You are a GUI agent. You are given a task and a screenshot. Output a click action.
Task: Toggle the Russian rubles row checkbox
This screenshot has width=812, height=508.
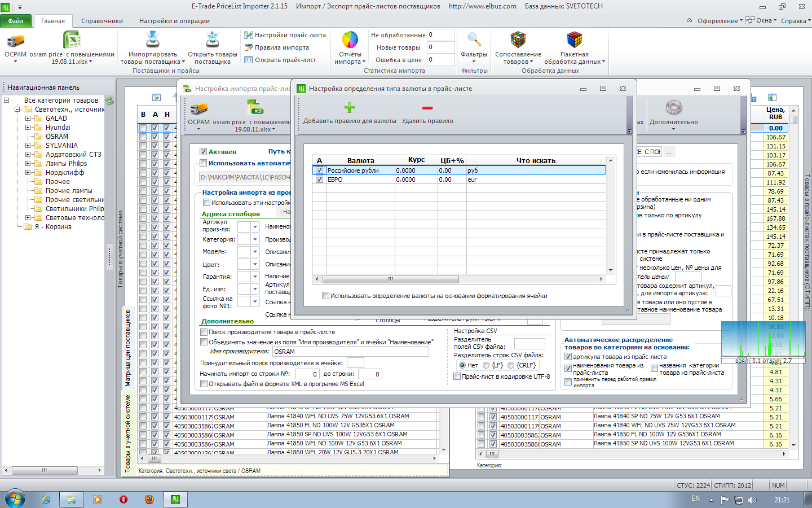[x=320, y=170]
